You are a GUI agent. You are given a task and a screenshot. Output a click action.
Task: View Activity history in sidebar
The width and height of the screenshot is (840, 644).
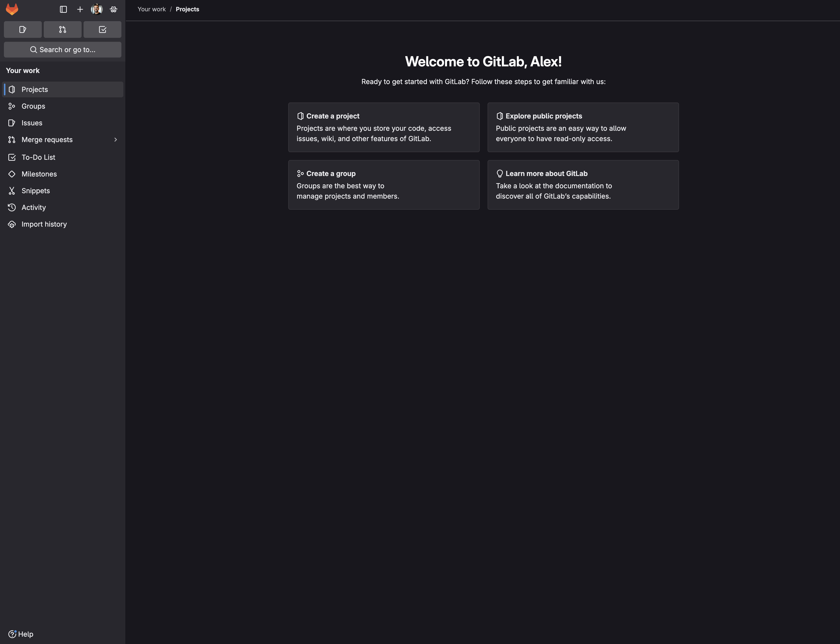click(34, 207)
